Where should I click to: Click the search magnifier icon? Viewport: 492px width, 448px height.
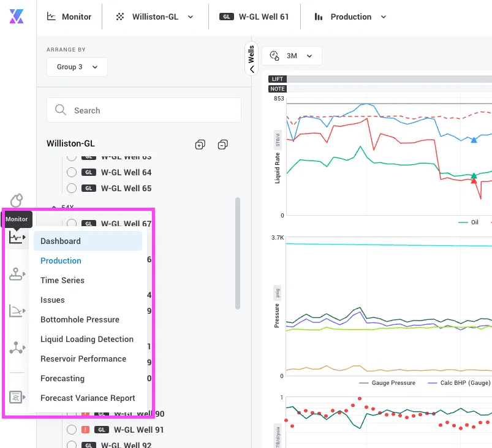click(60, 110)
